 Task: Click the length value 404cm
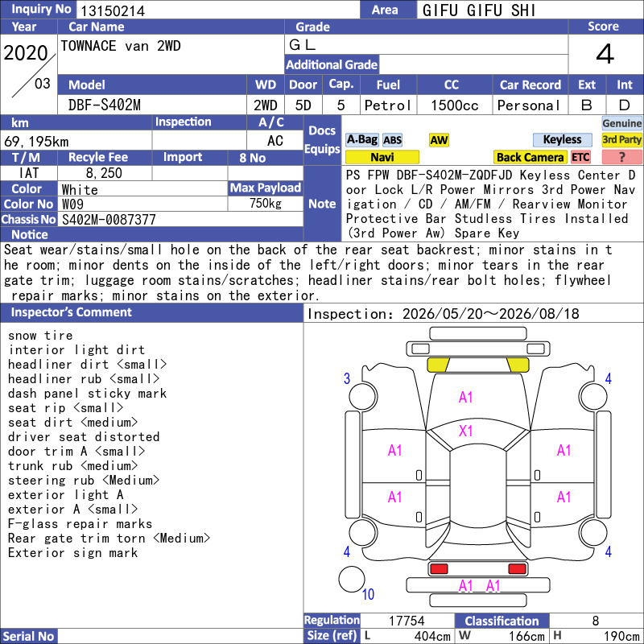432,636
